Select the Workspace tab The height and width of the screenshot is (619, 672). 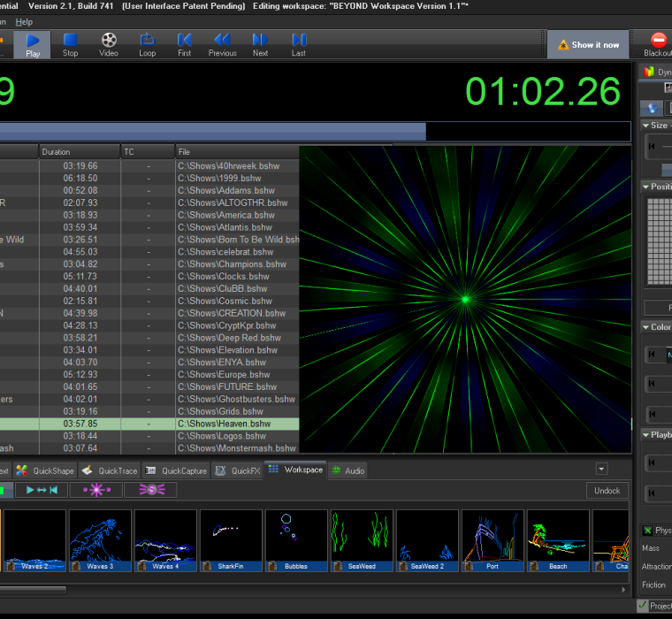click(x=295, y=470)
